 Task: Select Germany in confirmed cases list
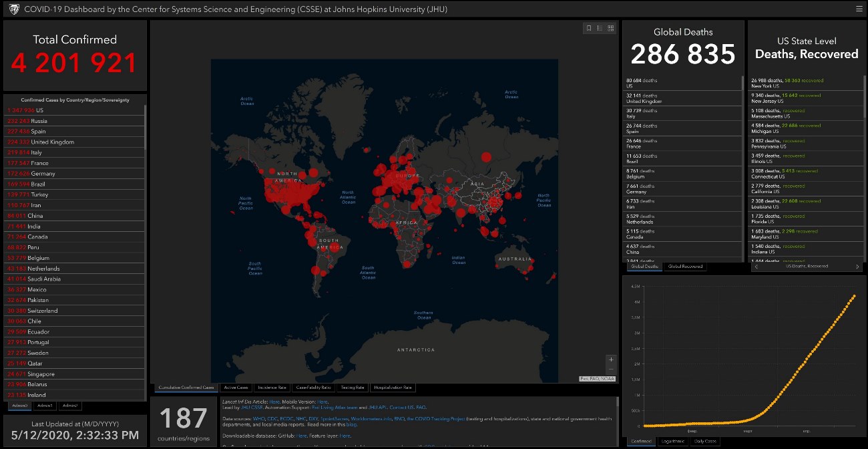(73, 174)
